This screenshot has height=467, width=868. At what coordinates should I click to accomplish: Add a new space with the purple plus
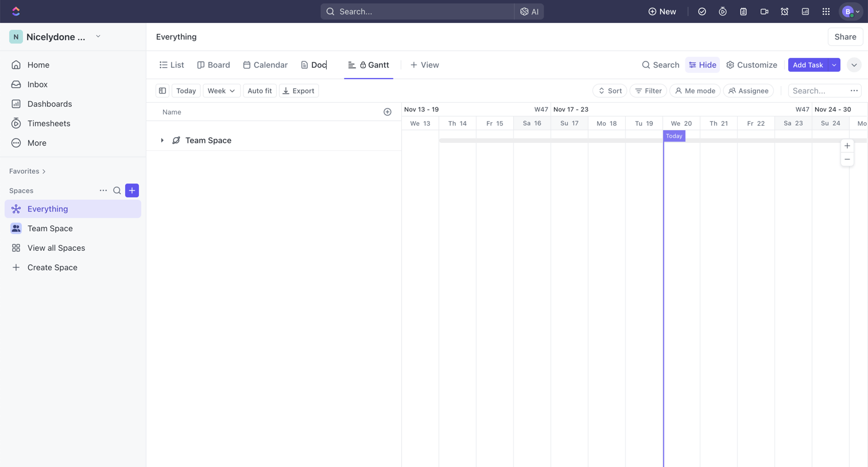(x=132, y=190)
